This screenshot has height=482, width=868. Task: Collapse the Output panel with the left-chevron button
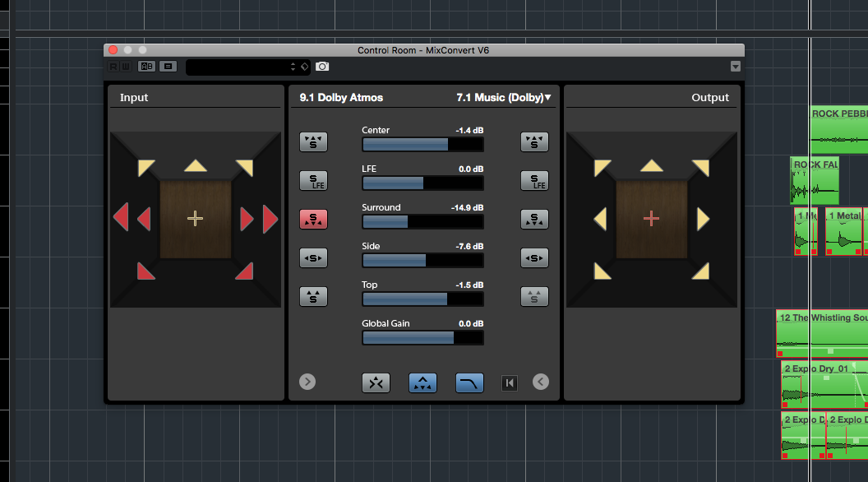541,382
